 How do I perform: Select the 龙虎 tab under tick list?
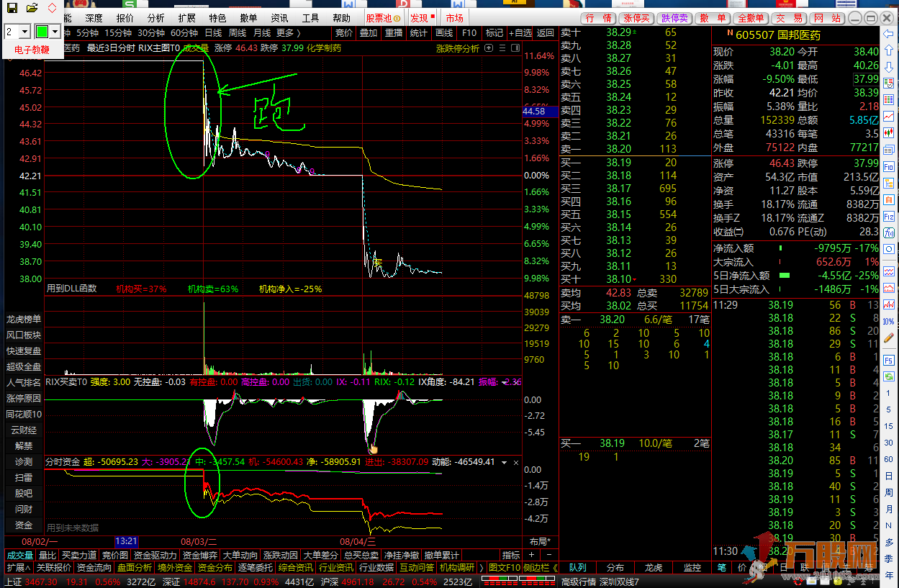(654, 567)
